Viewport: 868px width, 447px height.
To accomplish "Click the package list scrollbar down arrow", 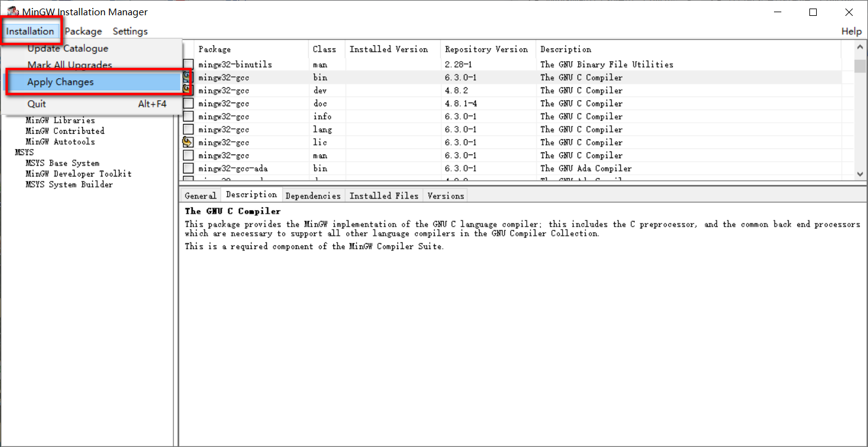I will point(860,174).
